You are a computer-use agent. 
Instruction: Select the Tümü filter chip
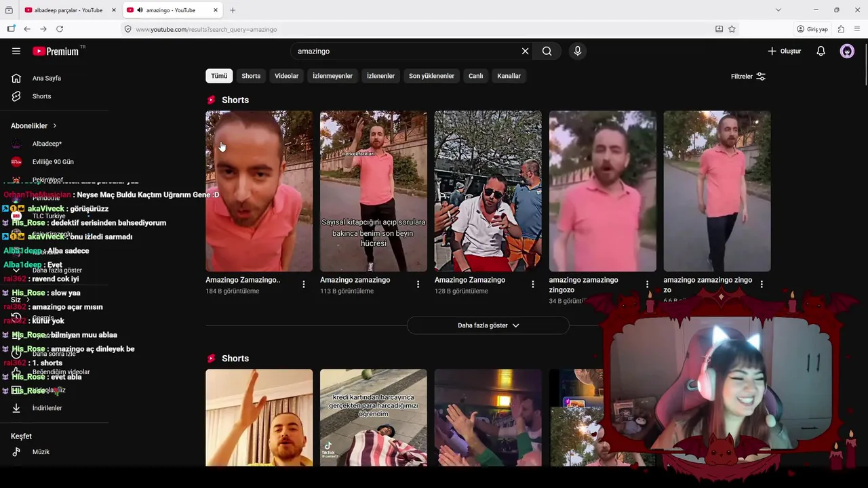219,76
